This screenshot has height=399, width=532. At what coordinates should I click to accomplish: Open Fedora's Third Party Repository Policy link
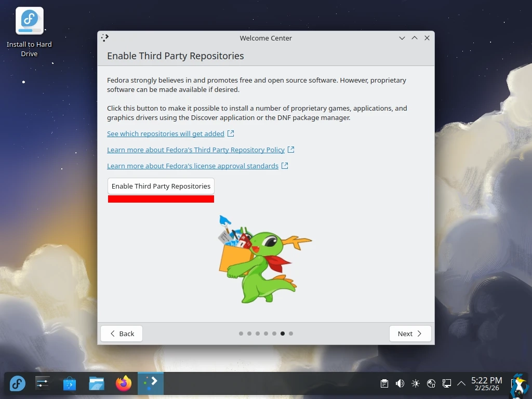coord(196,150)
